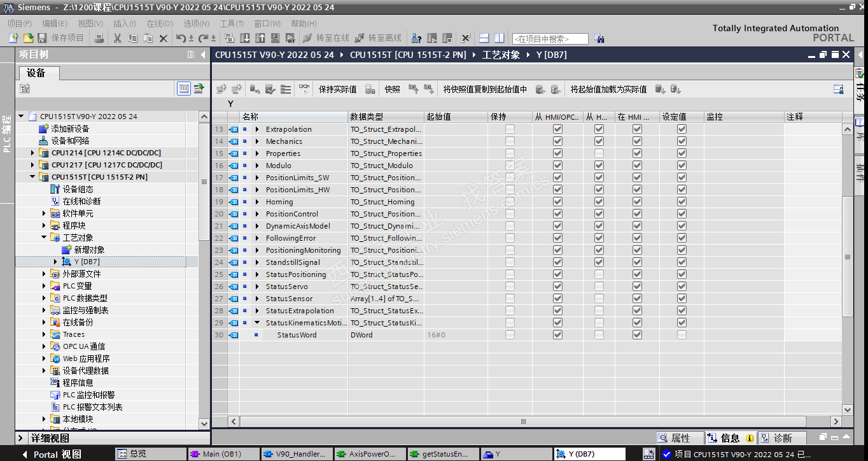Click the Delete X icon in the toolbar
Viewport: 868px width, 461px height.
coord(163,38)
